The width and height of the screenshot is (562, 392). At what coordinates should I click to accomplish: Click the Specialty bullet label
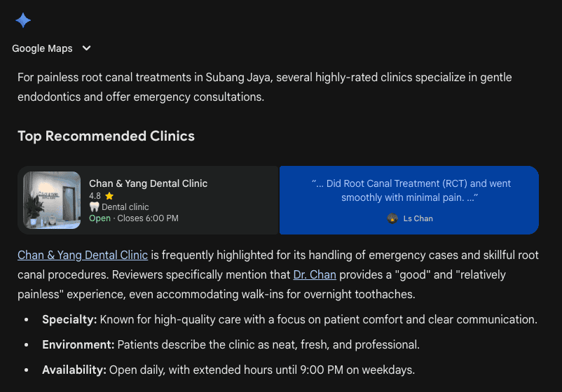click(x=69, y=320)
